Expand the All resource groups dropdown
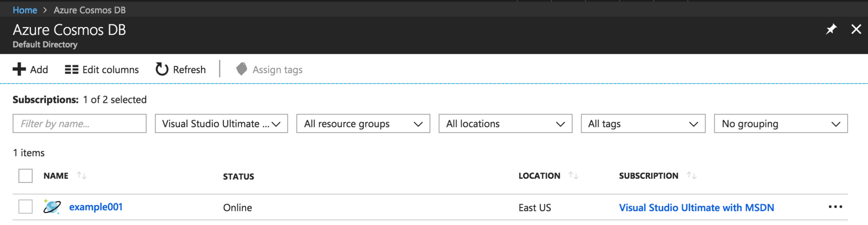This screenshot has height=225, width=868. click(363, 124)
